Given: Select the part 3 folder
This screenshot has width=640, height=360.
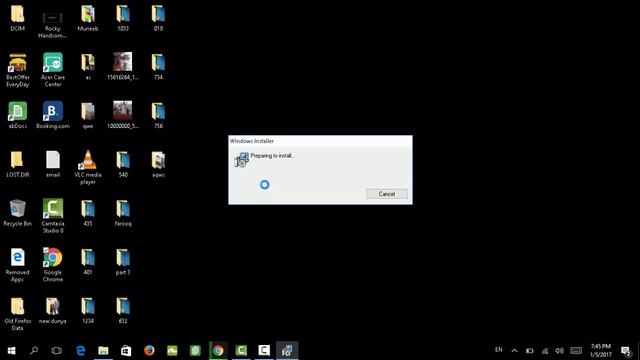Looking at the screenshot, I should (123, 262).
